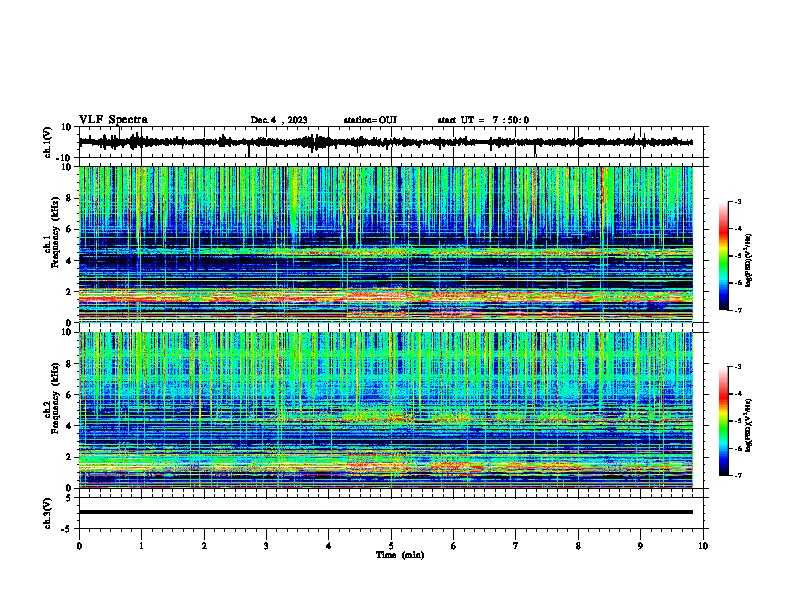Click the "10" tick on the ch.1(V) axis
The height and width of the screenshot is (612, 792).
(x=67, y=127)
